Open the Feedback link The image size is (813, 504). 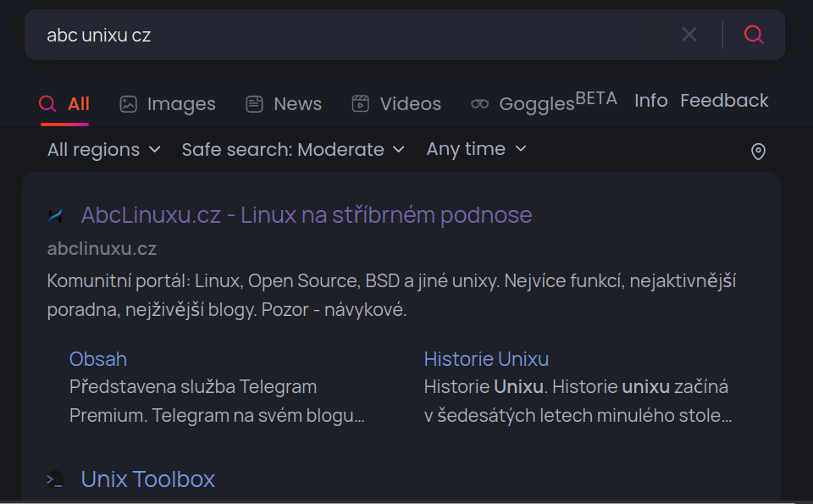click(724, 101)
